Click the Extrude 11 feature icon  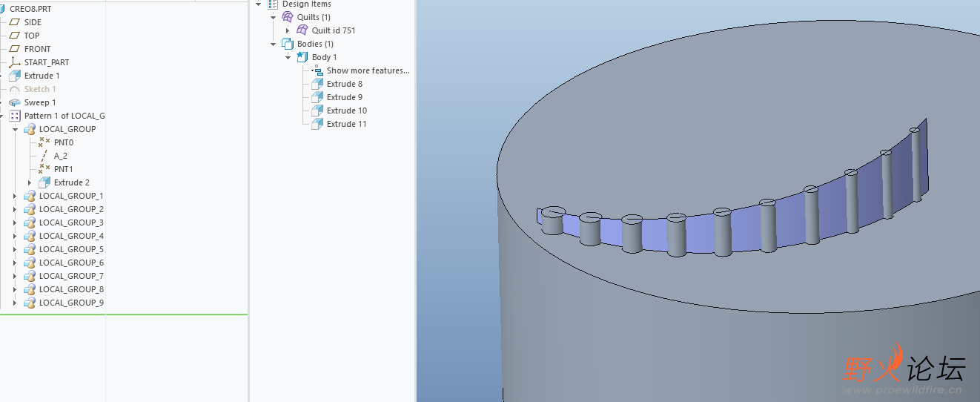(317, 124)
